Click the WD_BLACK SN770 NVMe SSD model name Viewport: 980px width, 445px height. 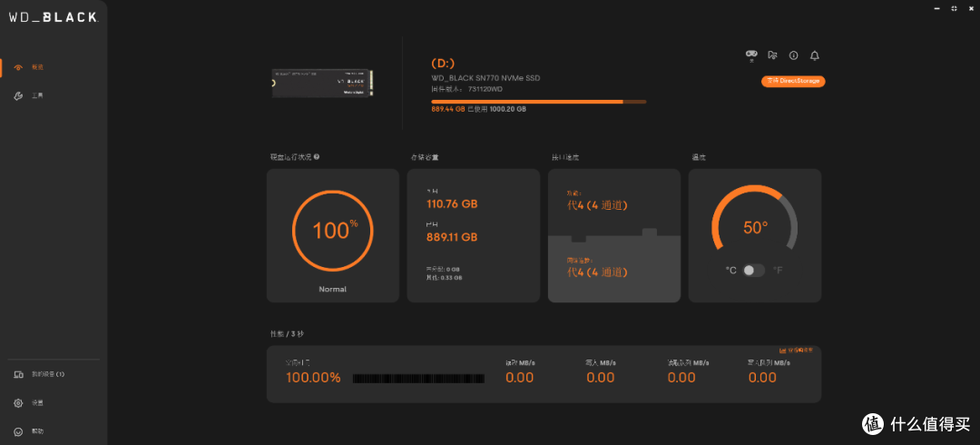(x=485, y=78)
